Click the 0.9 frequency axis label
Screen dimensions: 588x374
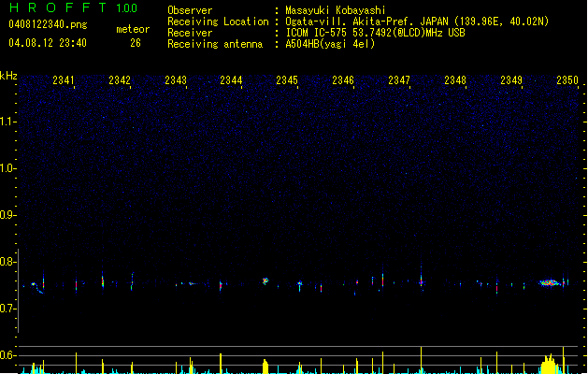(x=7, y=215)
